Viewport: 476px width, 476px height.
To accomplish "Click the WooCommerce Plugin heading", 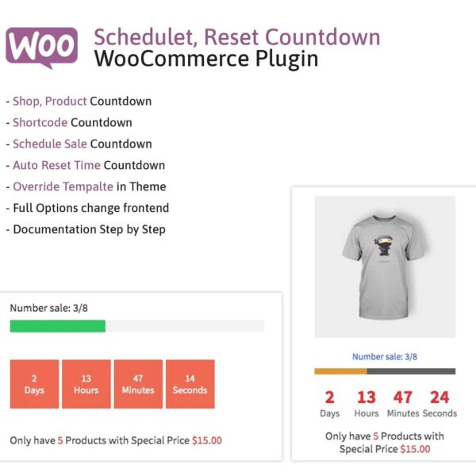I will click(206, 59).
